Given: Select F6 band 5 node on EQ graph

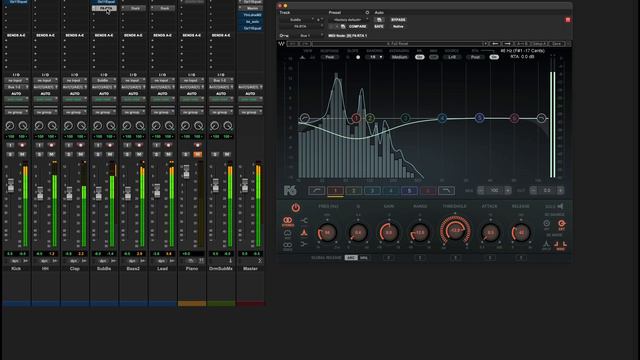Looking at the screenshot, I should pos(480,118).
